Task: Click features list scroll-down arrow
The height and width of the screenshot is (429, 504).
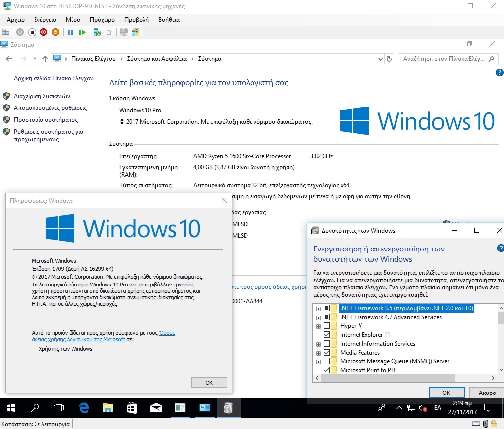Action: pos(501,370)
